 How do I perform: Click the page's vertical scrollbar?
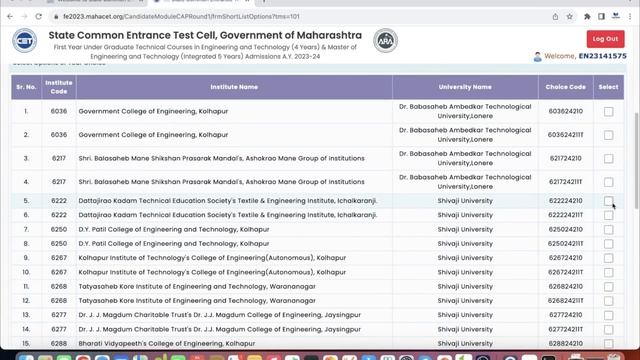coord(637,161)
